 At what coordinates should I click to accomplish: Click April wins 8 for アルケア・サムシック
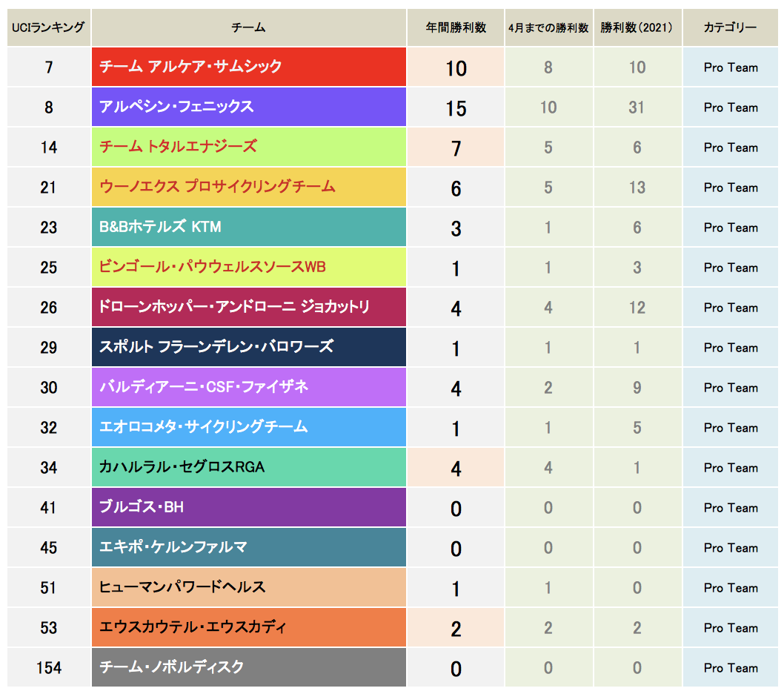point(548,67)
